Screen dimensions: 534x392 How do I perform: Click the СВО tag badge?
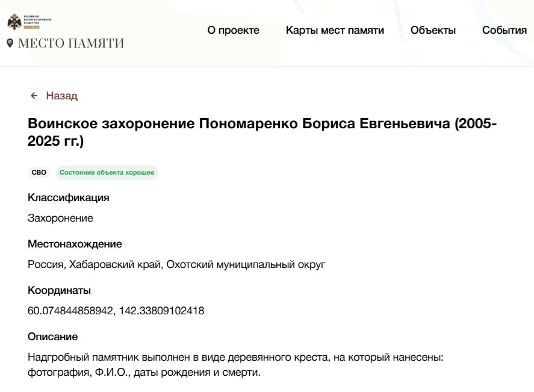point(39,173)
